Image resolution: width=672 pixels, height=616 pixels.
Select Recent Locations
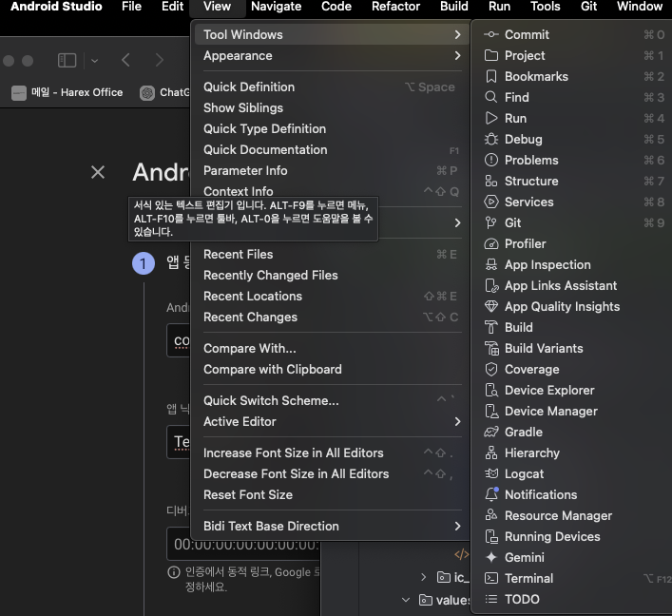[x=331, y=297]
